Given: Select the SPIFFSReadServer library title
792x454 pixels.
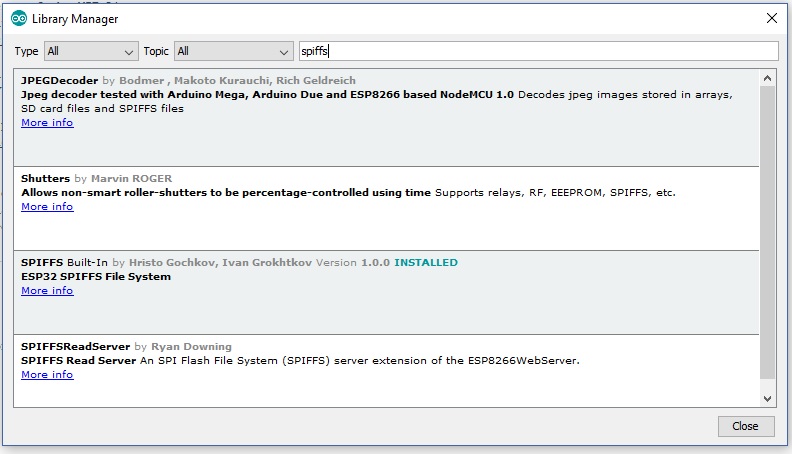Looking at the screenshot, I should coord(75,346).
